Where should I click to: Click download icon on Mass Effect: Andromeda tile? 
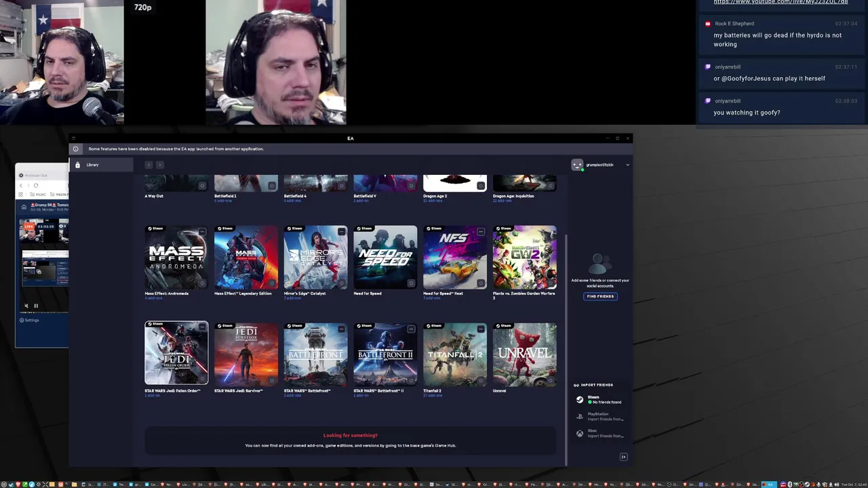pyautogui.click(x=202, y=283)
